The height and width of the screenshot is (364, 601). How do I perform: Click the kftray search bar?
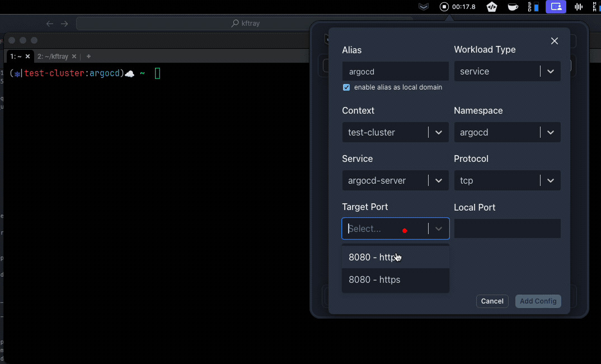tap(244, 23)
